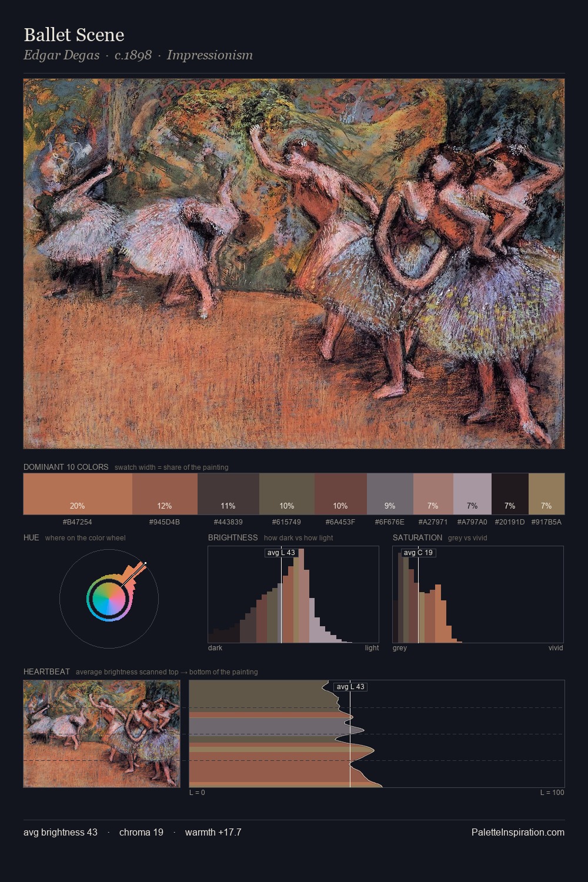Select the #945D4B brown swatch at 12%
The width and height of the screenshot is (588, 882).
165,494
